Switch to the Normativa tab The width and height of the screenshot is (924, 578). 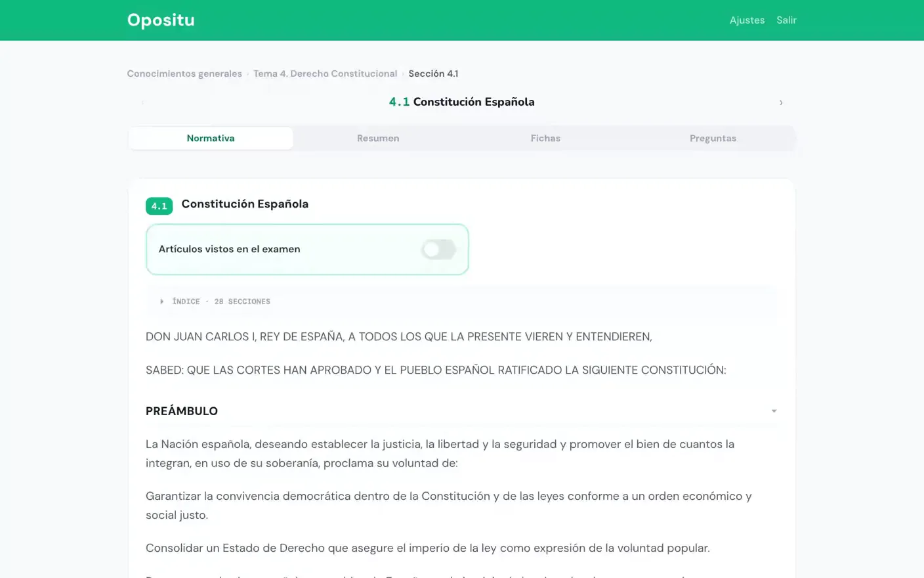[211, 138]
